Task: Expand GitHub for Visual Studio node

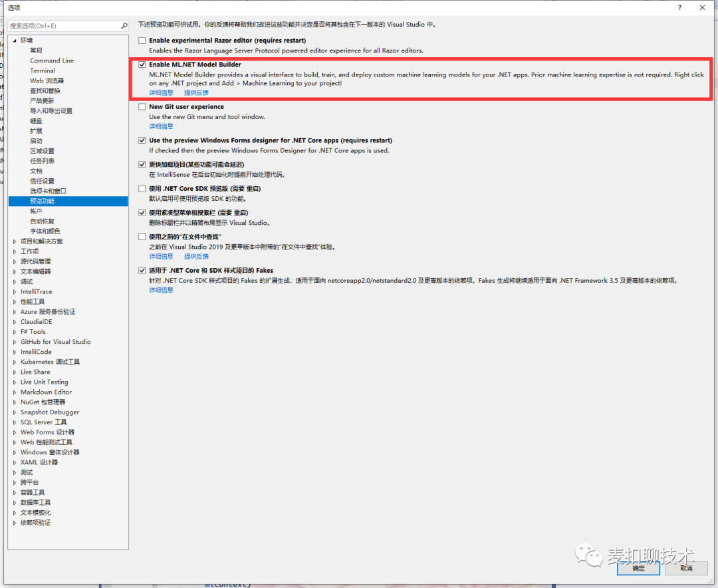Action: (15, 342)
